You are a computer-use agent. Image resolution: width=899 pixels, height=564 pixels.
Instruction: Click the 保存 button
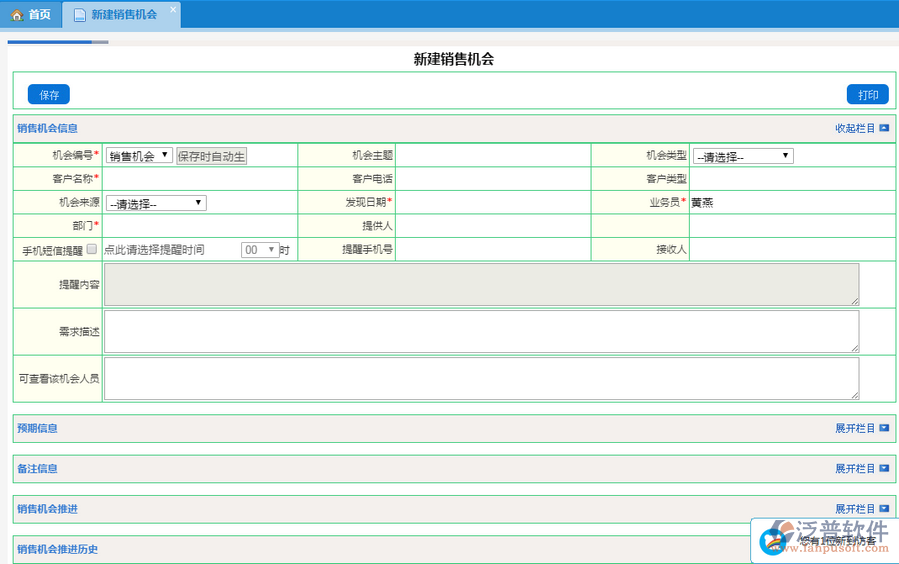[x=49, y=95]
